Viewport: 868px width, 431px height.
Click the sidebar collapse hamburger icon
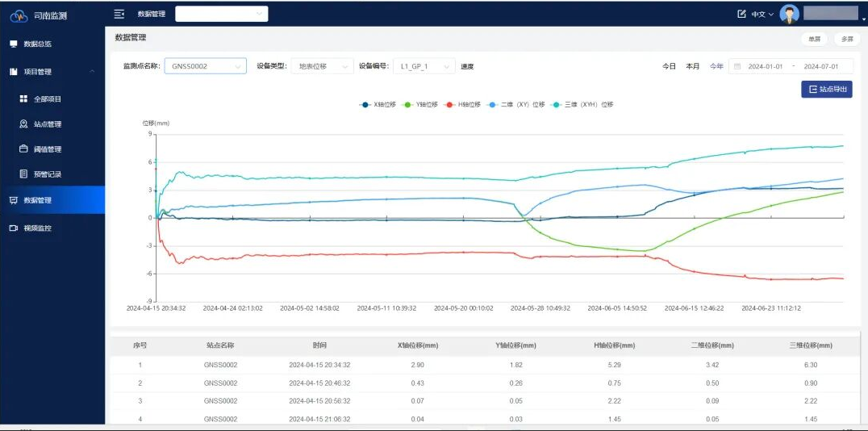click(x=119, y=14)
